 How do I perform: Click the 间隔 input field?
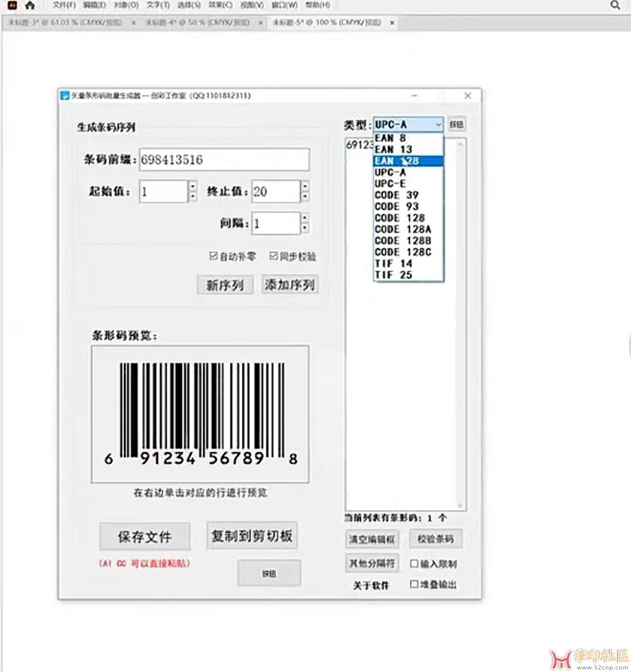[x=276, y=223]
